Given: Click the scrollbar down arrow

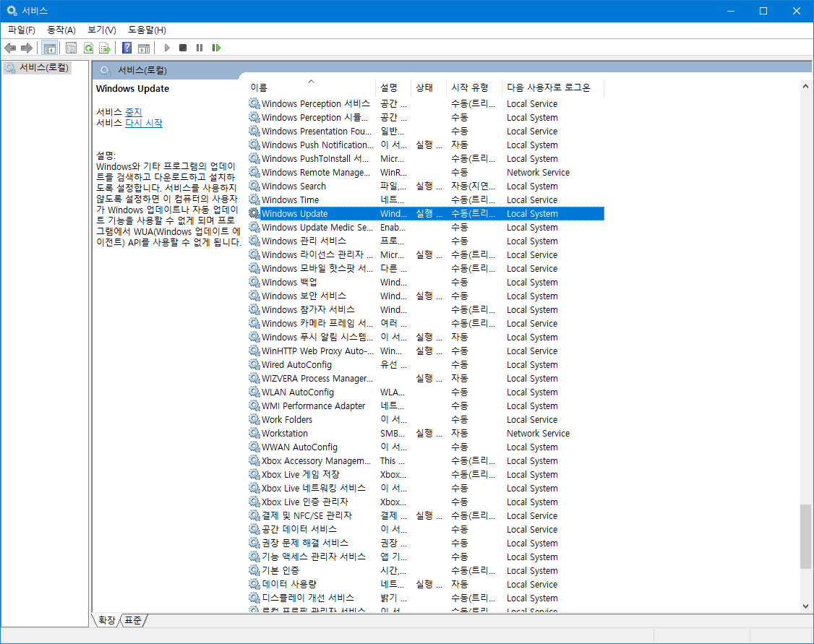Looking at the screenshot, I should coord(805,606).
